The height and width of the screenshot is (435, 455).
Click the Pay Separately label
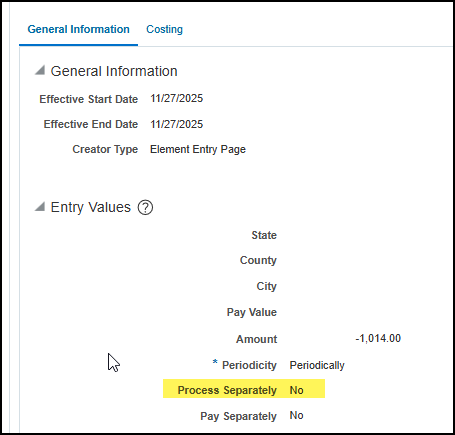click(x=238, y=416)
